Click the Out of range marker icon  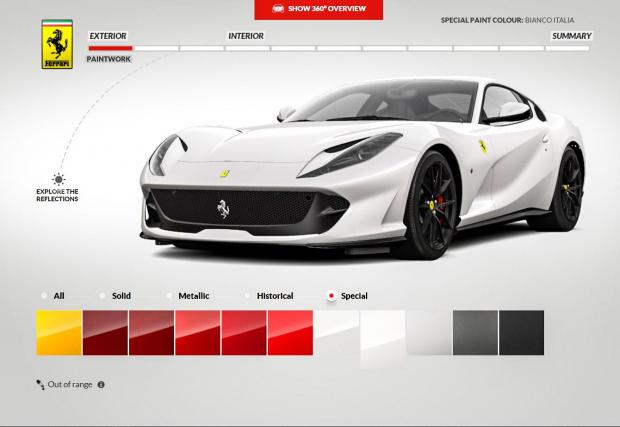coord(39,384)
